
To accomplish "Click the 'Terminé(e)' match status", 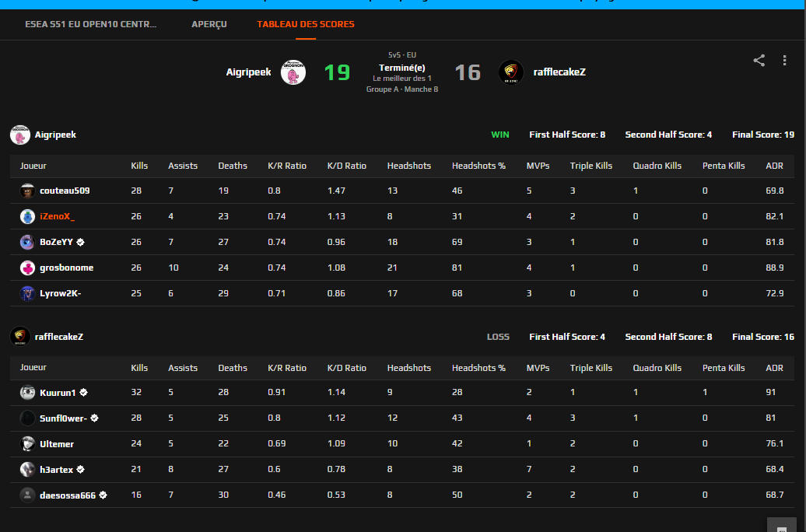I will [402, 68].
